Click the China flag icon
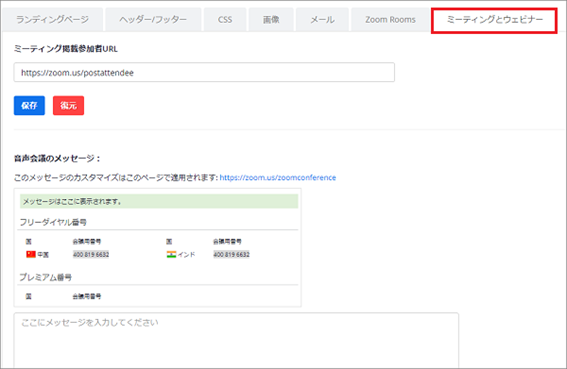The image size is (567, 369). pos(31,254)
